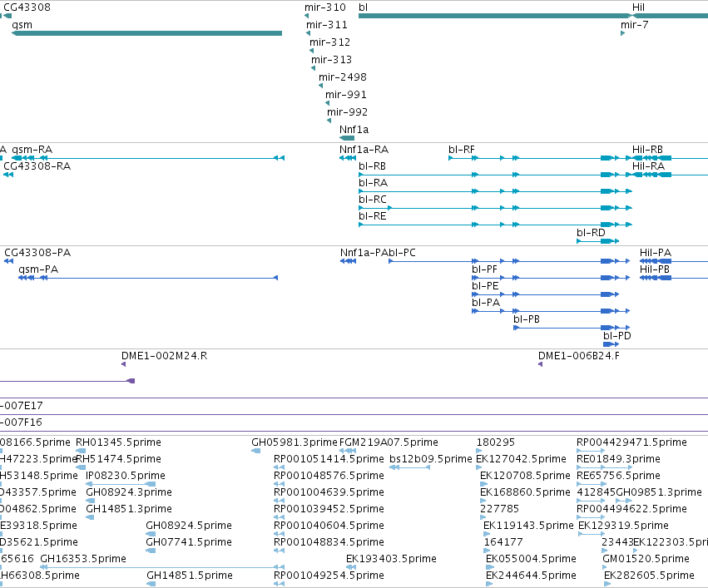Select the GH08924.5prime EST label
The width and height of the screenshot is (708, 588).
tap(189, 526)
